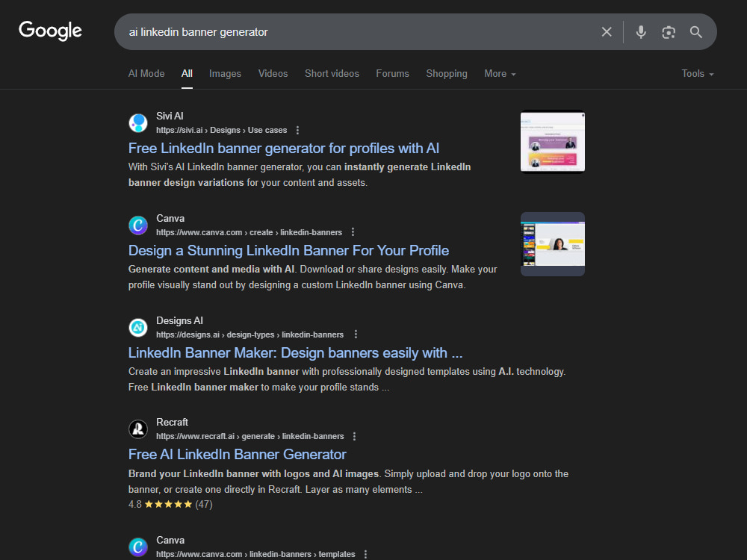Open more options for Designs AI result
The height and width of the screenshot is (560, 747).
[x=356, y=335]
